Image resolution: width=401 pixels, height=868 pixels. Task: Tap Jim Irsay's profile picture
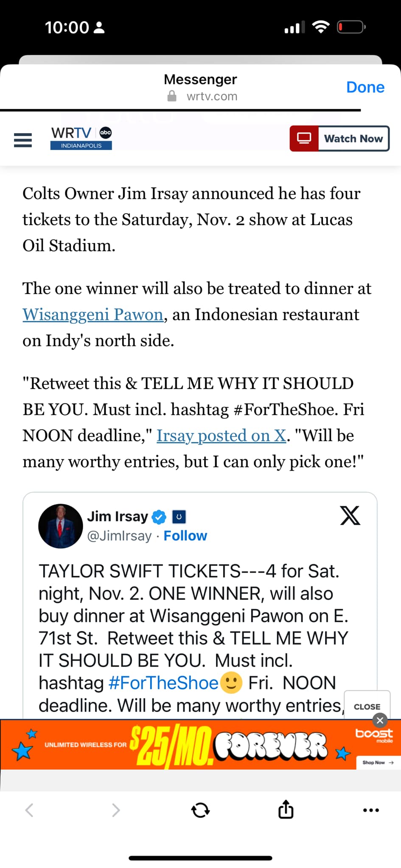click(x=61, y=526)
